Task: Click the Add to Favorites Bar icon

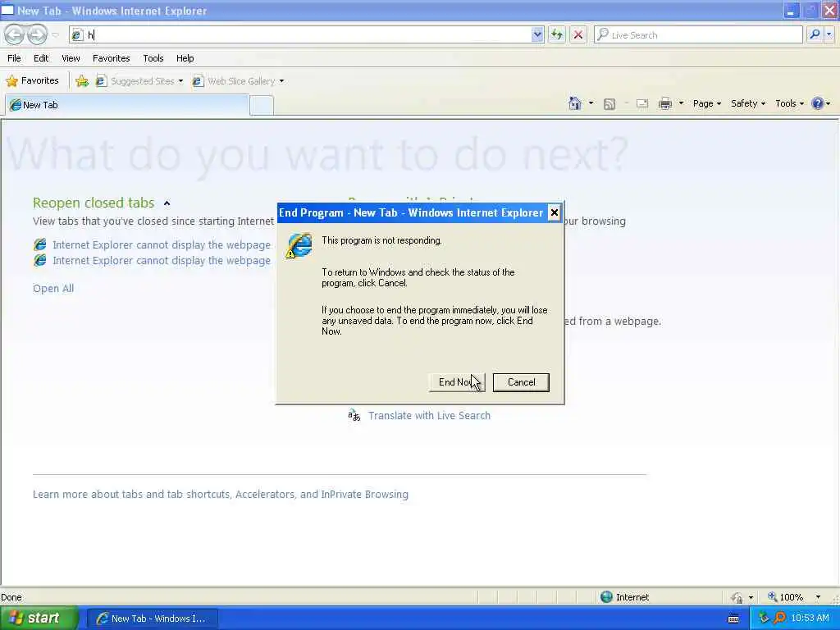Action: [x=82, y=81]
